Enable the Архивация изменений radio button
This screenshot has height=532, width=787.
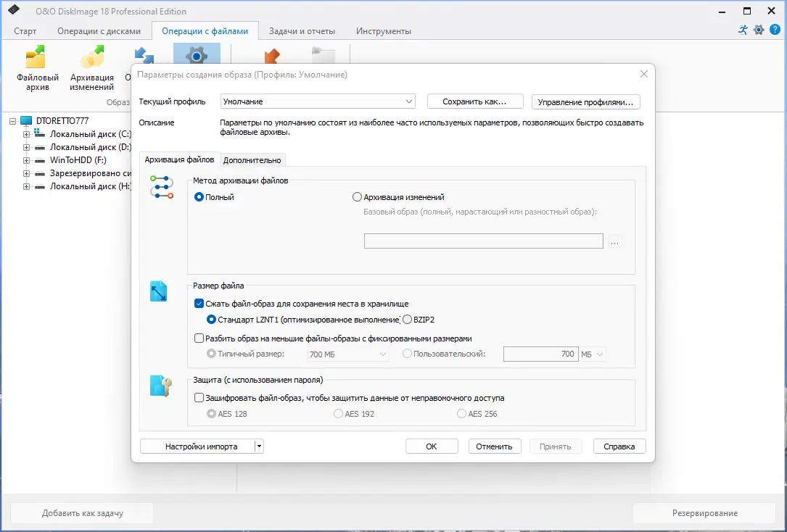coord(356,196)
